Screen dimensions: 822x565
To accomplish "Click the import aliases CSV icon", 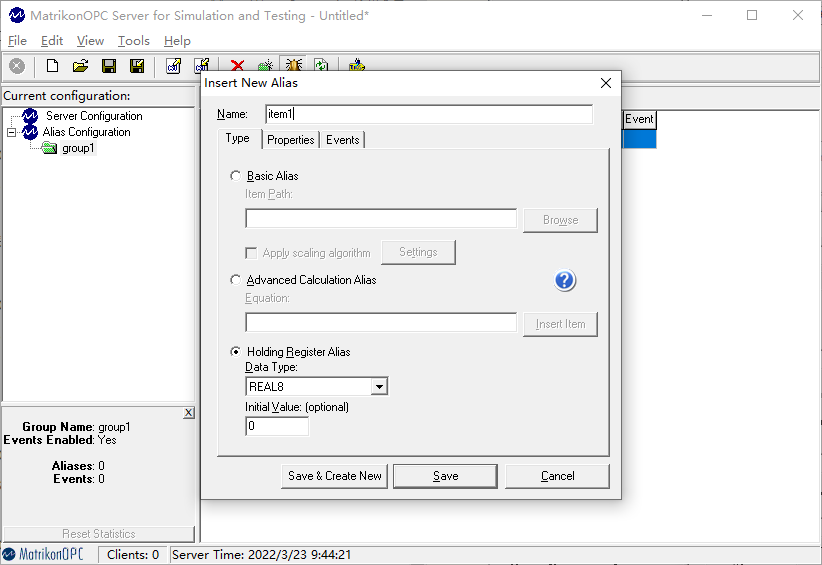I will click(x=202, y=65).
